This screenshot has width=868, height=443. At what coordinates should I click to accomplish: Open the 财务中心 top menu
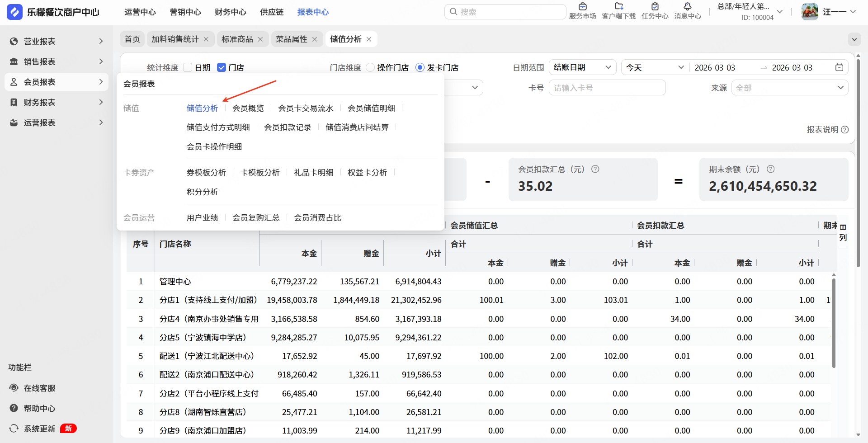coord(230,12)
